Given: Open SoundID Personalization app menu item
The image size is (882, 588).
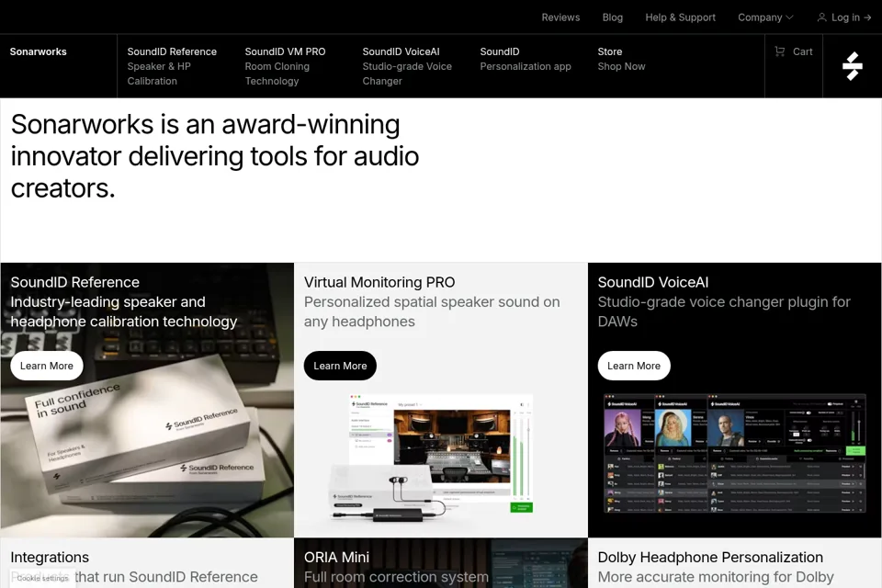Looking at the screenshot, I should click(526, 59).
